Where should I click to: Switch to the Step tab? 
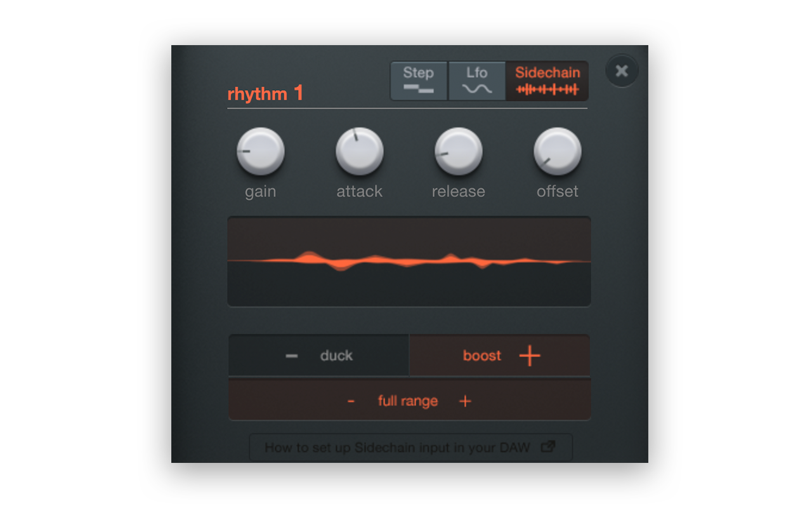[419, 81]
